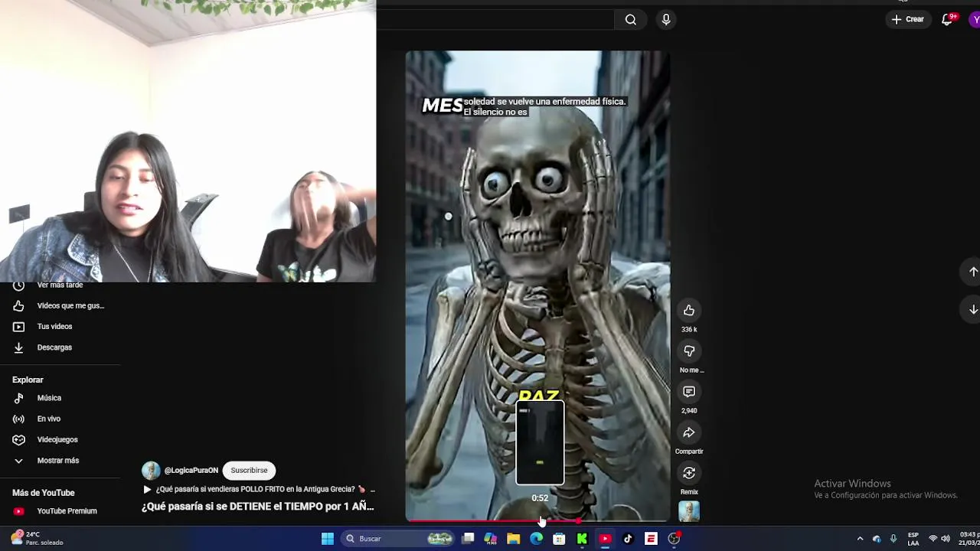The image size is (980, 551).
Task: Open the Remix option
Action: (x=689, y=473)
